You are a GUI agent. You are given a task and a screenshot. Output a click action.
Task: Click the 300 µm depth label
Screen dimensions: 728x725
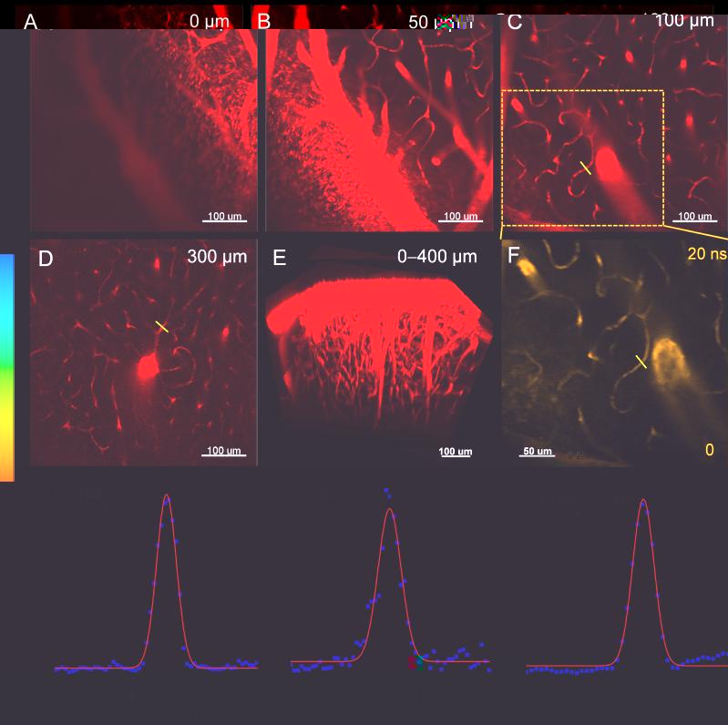pyautogui.click(x=216, y=258)
